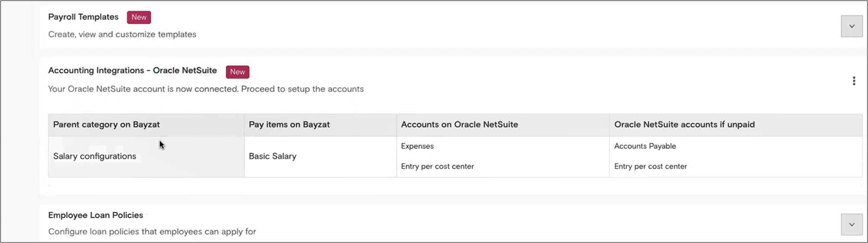The image size is (868, 243).
Task: Select the Salary configurations cell
Action: pyautogui.click(x=146, y=156)
